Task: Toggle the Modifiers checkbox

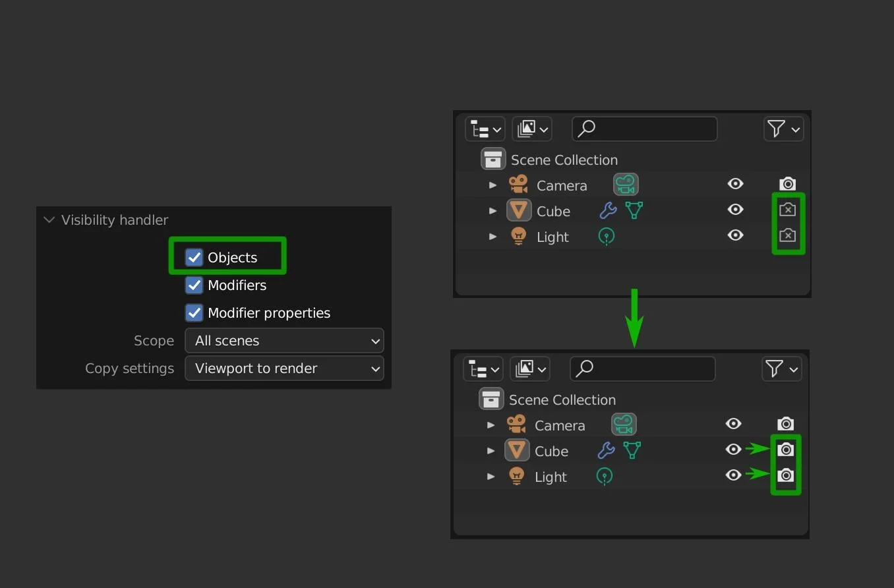Action: pyautogui.click(x=194, y=285)
